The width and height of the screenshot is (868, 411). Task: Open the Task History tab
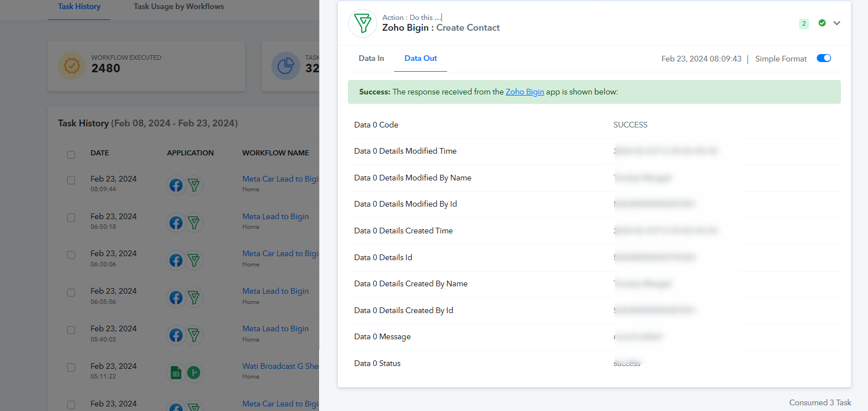(79, 7)
